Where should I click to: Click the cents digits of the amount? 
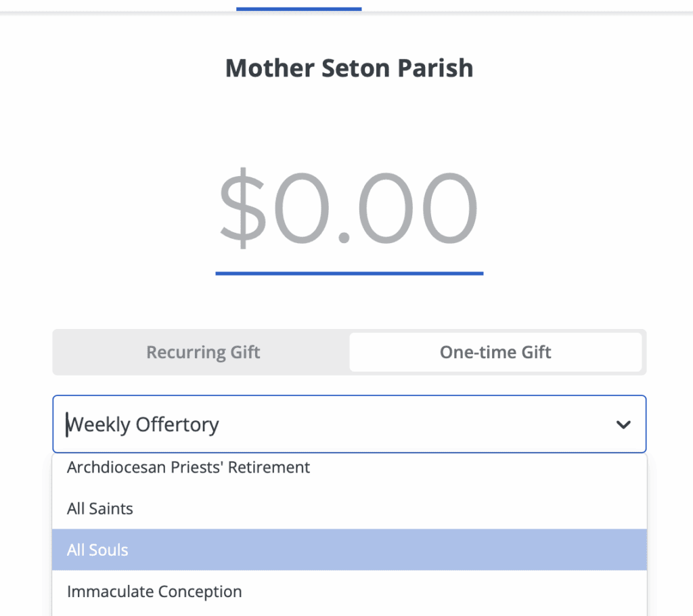[x=420, y=209]
